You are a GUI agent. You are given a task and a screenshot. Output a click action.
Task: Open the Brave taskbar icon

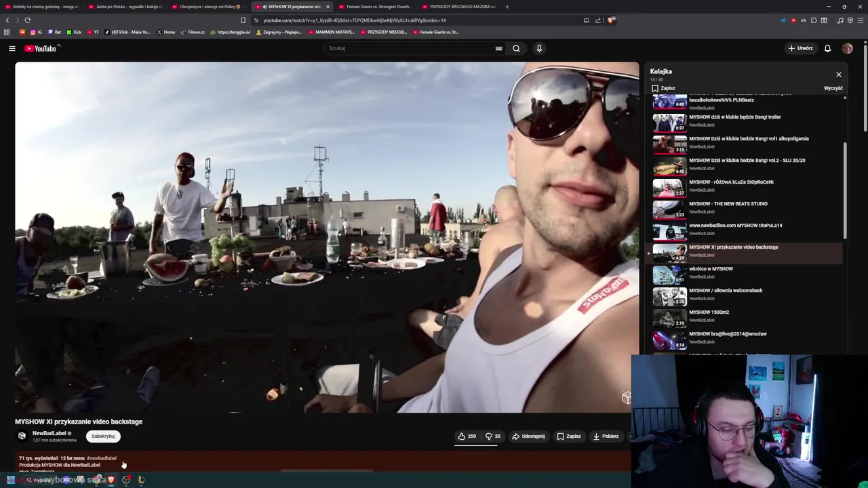pos(111,480)
